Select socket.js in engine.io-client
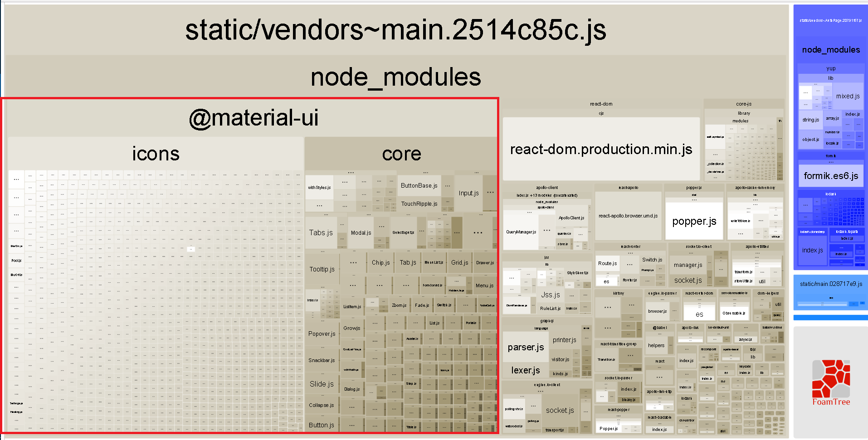The height and width of the screenshot is (440, 868). pos(560,411)
